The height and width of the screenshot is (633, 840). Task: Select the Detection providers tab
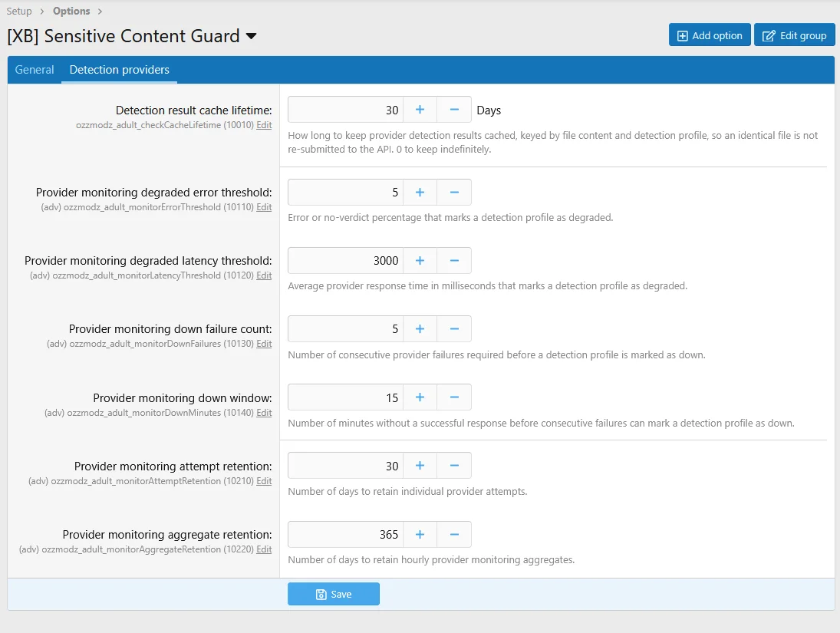120,70
